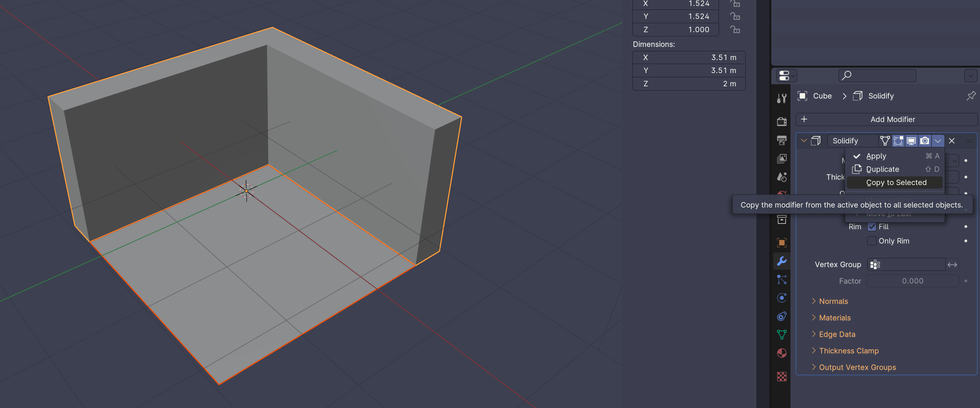This screenshot has width=980, height=408.
Task: Toggle the Rim Fill checkbox
Action: coord(871,227)
